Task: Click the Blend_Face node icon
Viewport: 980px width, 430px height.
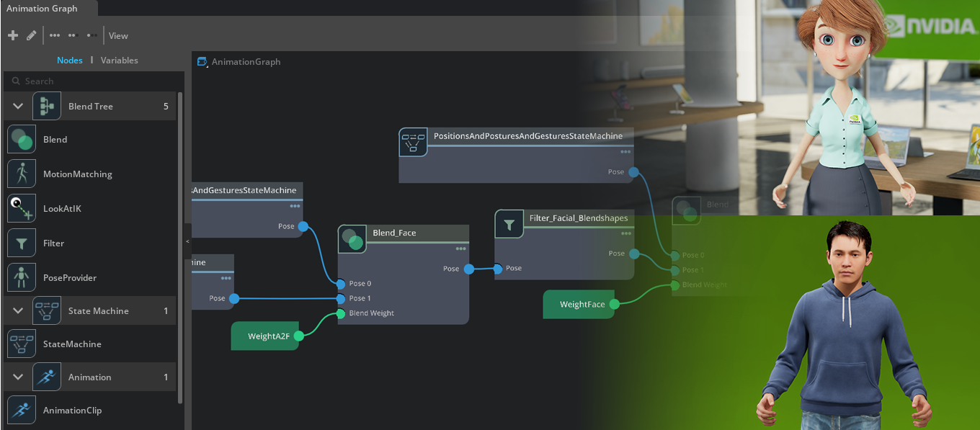Action: 352,239
